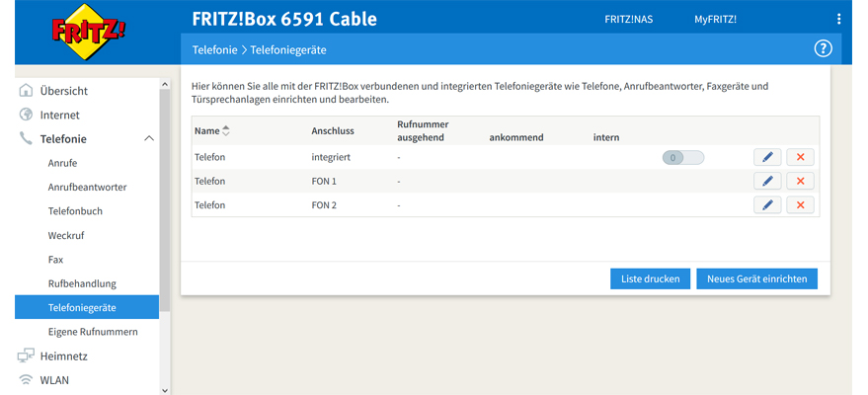Go to the Rufbehandlung page
The width and height of the screenshot is (868, 395).
tap(82, 283)
